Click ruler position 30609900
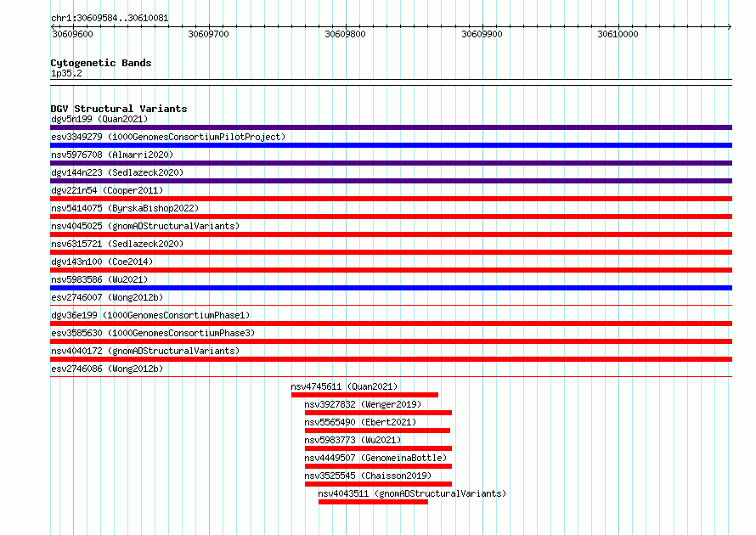756x535 pixels. point(482,34)
